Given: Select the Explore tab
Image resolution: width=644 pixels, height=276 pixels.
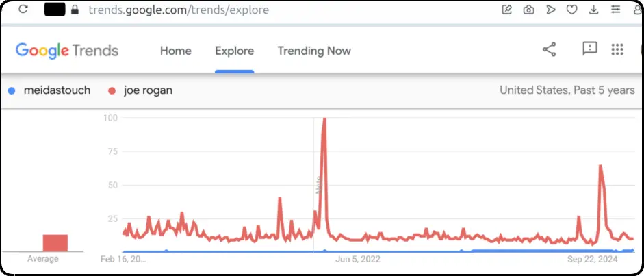Looking at the screenshot, I should [x=235, y=51].
